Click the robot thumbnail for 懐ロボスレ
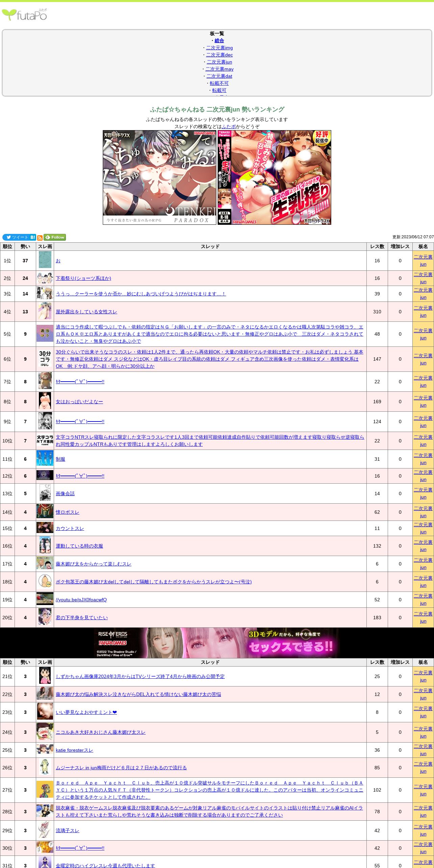The image size is (434, 868). [45, 511]
